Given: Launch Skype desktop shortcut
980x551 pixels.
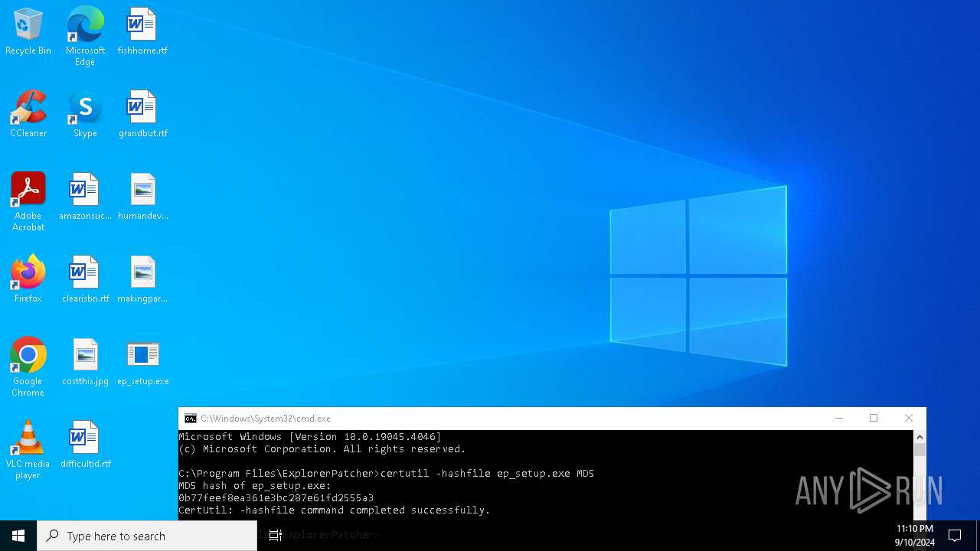Looking at the screenshot, I should pos(85,114).
